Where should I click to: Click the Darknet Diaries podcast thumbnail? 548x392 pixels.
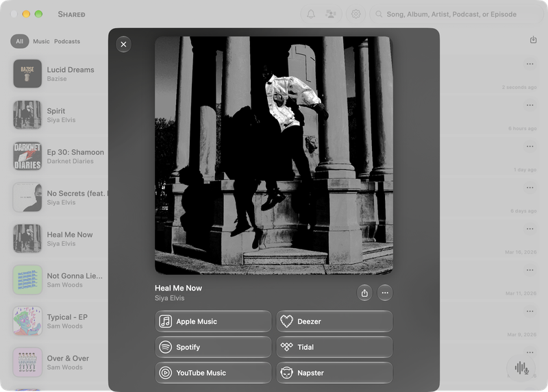27,156
